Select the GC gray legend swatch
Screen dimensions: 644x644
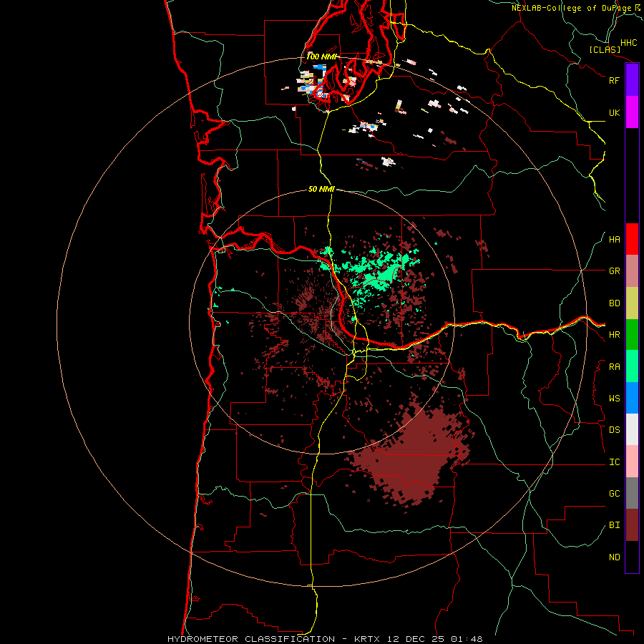[632, 493]
